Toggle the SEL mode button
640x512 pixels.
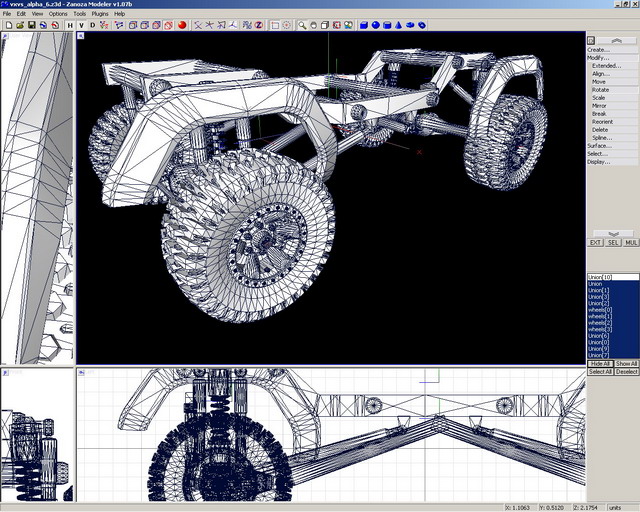[613, 242]
